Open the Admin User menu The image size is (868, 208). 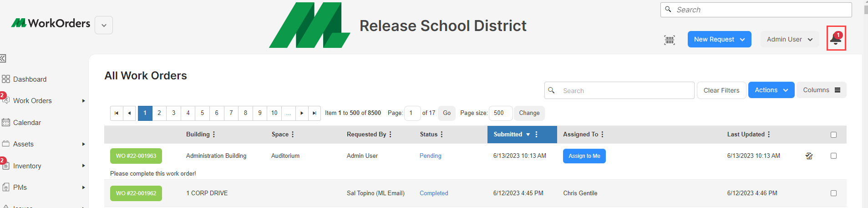point(790,39)
